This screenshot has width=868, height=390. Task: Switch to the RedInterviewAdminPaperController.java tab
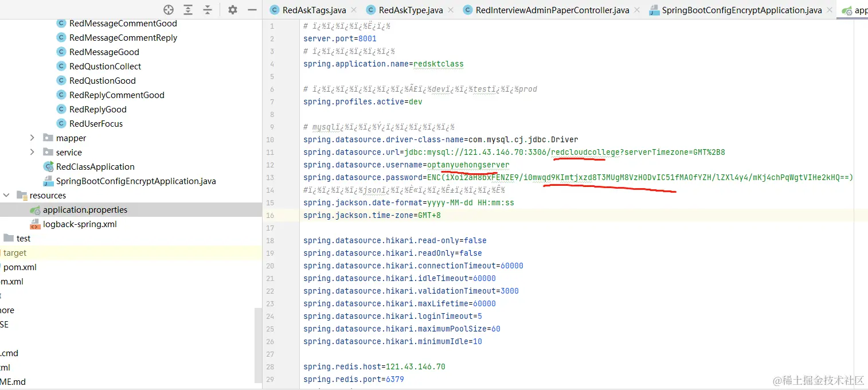[x=552, y=10]
